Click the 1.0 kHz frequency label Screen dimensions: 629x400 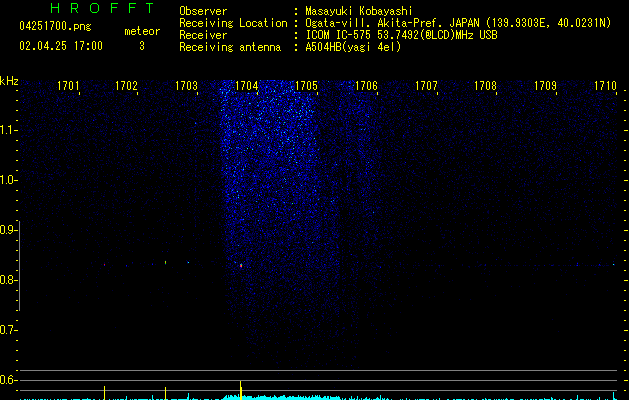8,180
